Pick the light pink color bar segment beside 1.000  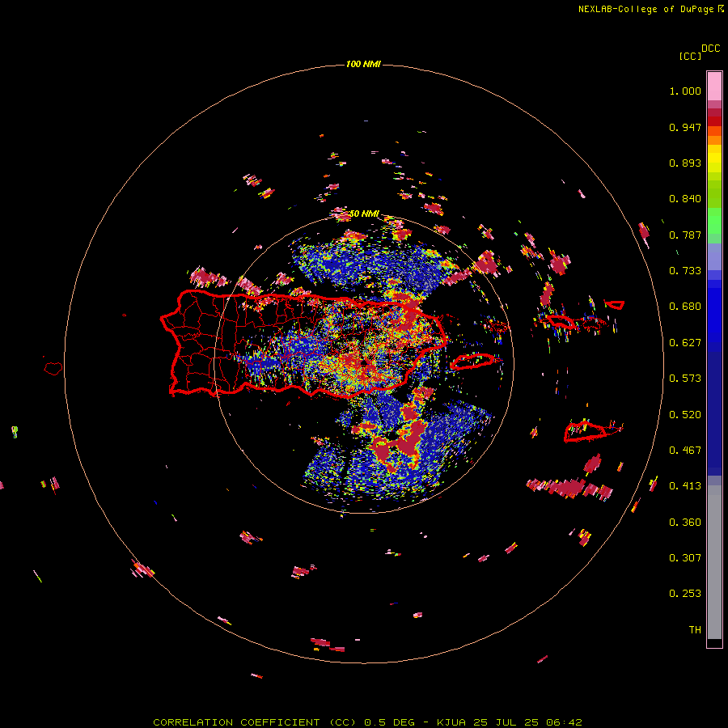(714, 87)
